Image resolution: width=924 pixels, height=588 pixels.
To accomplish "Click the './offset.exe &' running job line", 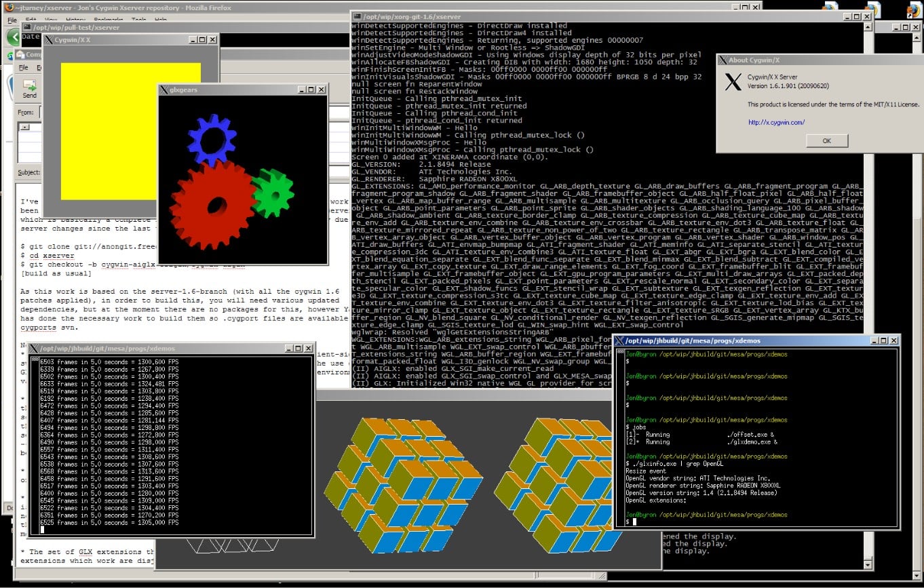I will [699, 435].
